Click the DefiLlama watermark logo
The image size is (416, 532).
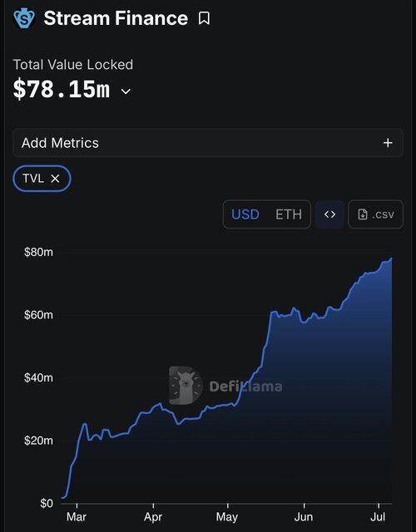pos(225,386)
